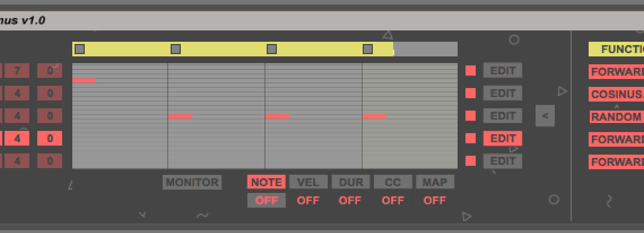Click the grey end section of the sequence length bar

click(425, 49)
